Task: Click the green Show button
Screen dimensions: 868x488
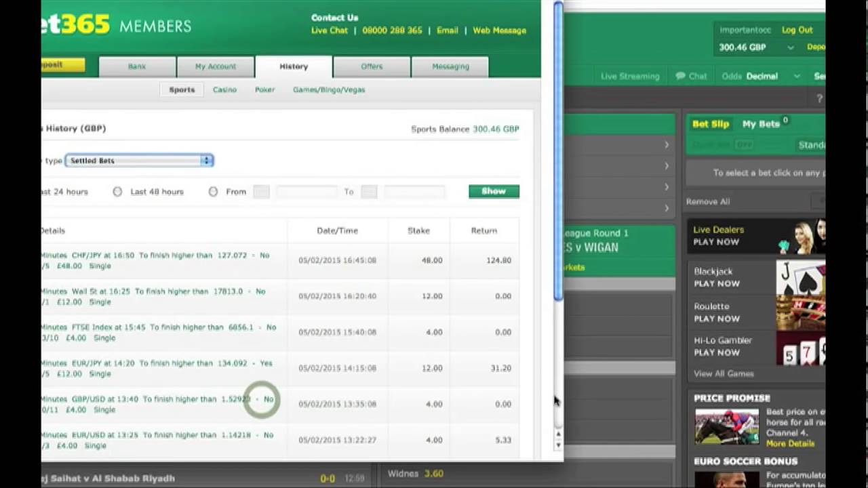Action: click(494, 191)
